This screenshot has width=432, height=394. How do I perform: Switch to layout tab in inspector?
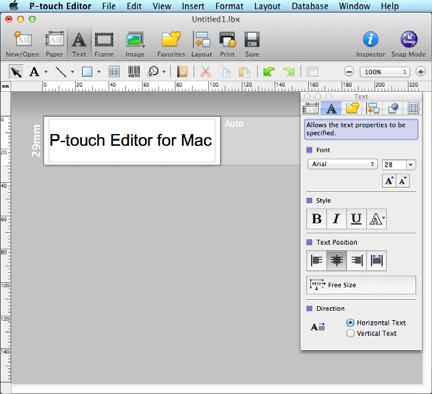pos(373,108)
